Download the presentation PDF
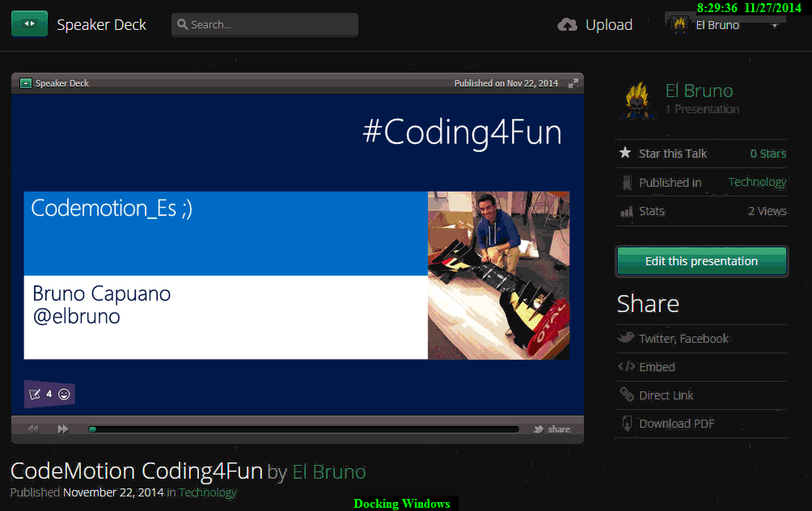This screenshot has height=511, width=812. coord(676,424)
